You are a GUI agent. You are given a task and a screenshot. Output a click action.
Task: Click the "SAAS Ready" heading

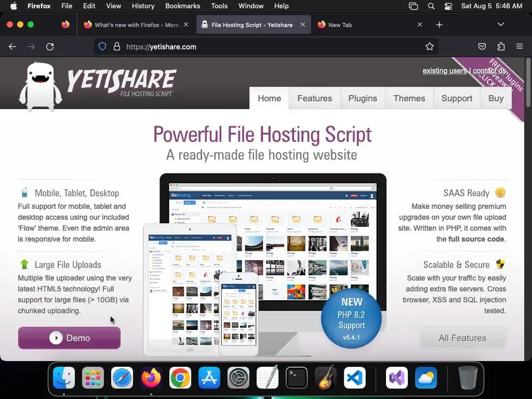click(x=466, y=193)
